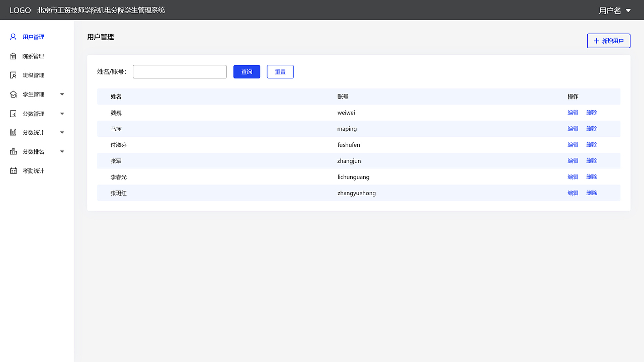Viewport: 644px width, 362px height.
Task: Click the 院系管理 building icon
Action: click(13, 56)
